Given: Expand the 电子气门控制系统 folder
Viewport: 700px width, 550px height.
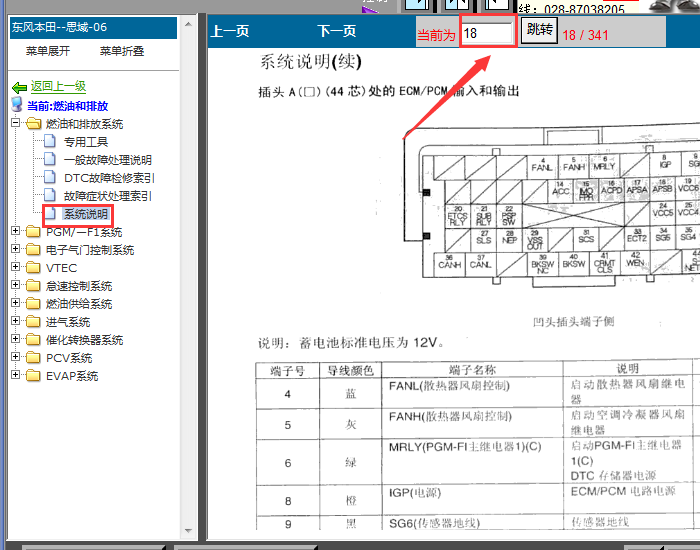Looking at the screenshot, I should tap(16, 249).
